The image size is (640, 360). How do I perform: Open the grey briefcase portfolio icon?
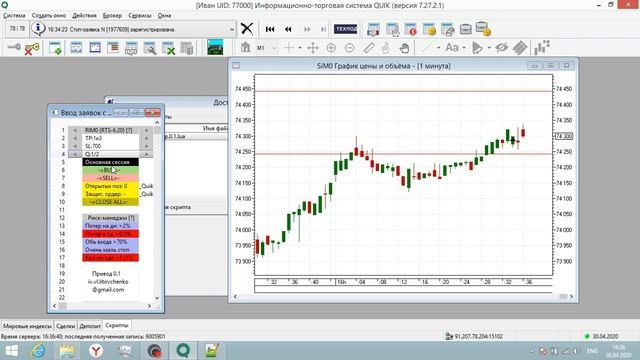pyautogui.click(x=465, y=29)
